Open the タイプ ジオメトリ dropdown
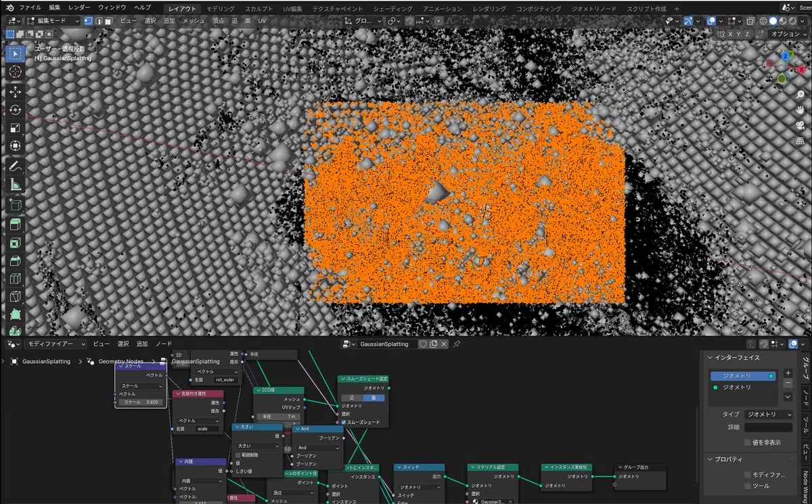812x504 pixels. tap(768, 414)
